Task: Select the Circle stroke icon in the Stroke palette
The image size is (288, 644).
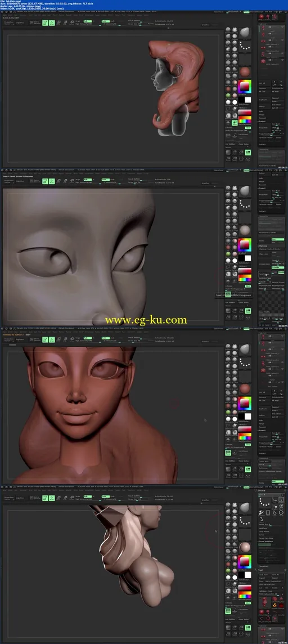Action: tap(281, 513)
